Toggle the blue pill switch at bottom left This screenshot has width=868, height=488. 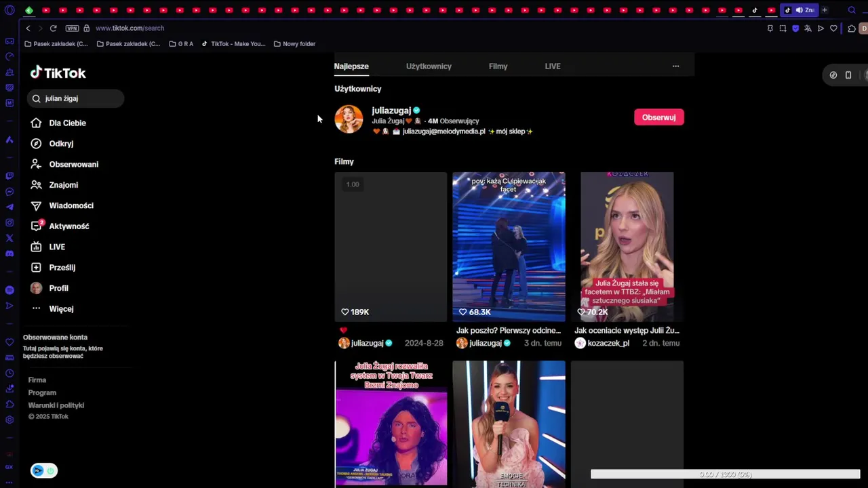point(44,470)
